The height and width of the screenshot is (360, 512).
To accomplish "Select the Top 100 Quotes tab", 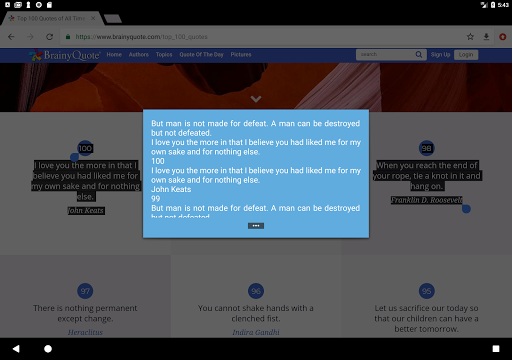I will tap(51, 18).
